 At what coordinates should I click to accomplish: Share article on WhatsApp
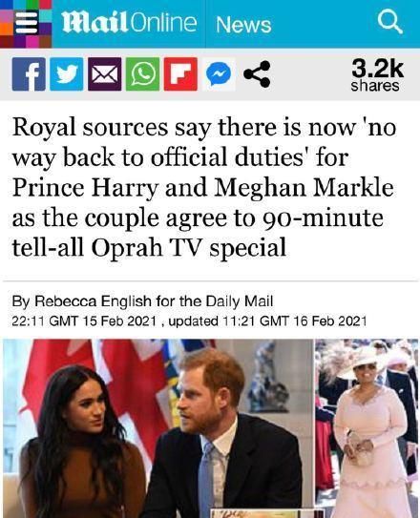click(143, 74)
